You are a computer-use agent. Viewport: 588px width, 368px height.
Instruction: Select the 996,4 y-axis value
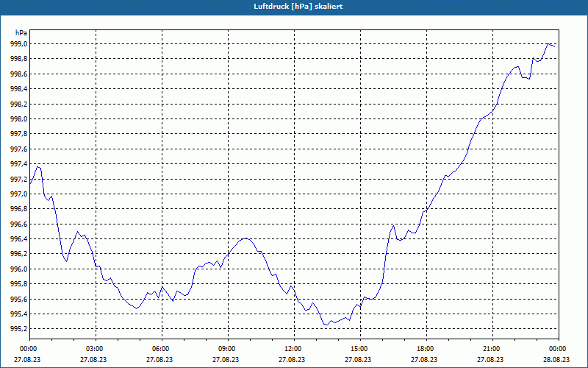[x=19, y=239]
